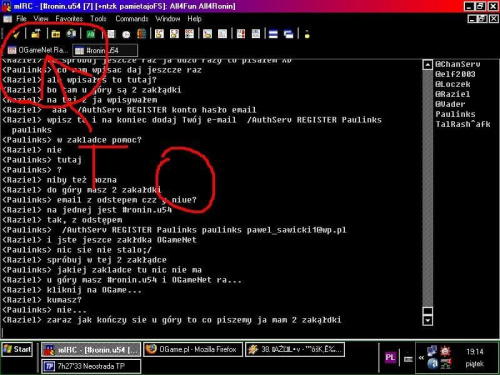Click the Connect lightning bolt icon
The width and height of the screenshot is (500, 375).
click(x=15, y=34)
